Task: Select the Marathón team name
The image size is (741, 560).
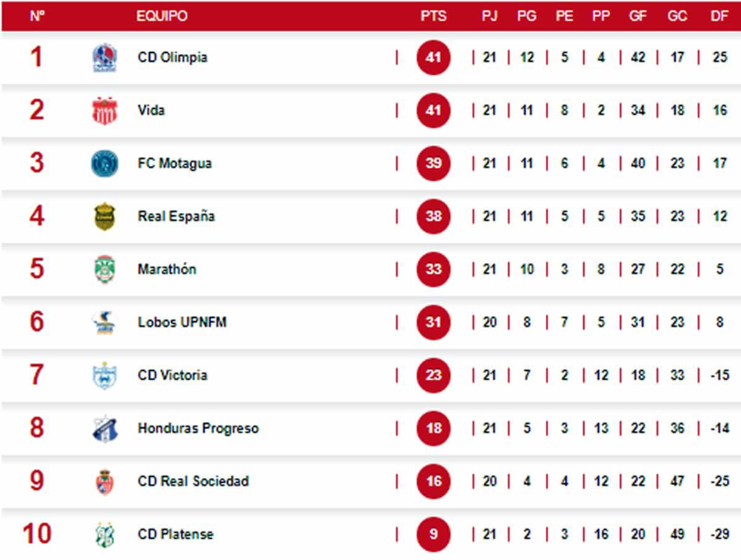Action: 167,269
